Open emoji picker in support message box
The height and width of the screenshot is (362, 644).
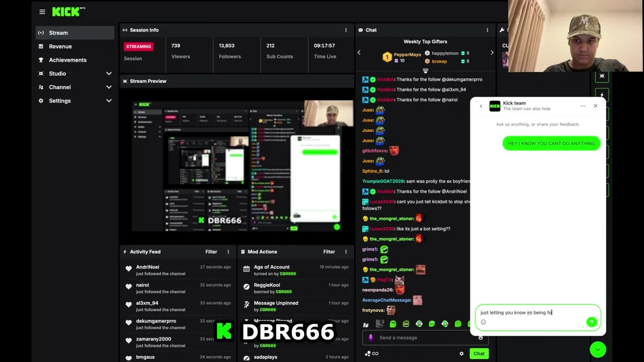pyautogui.click(x=484, y=322)
